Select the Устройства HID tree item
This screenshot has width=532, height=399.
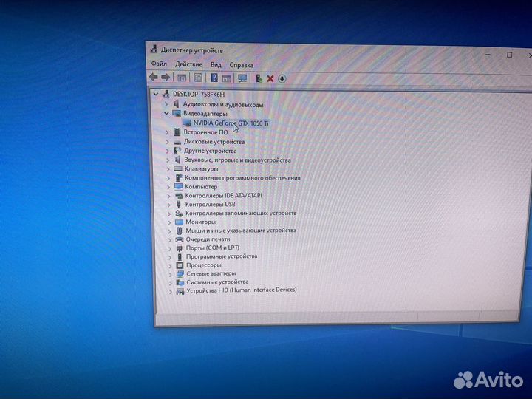click(241, 290)
